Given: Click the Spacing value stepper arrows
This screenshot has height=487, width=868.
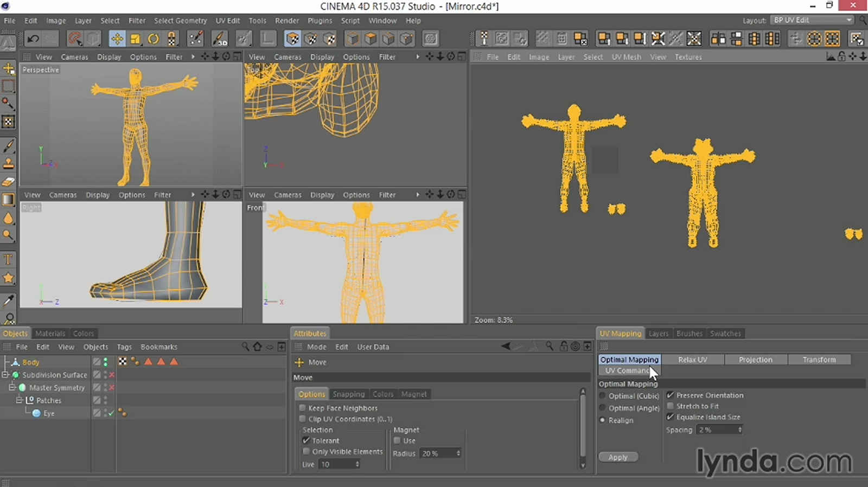Looking at the screenshot, I should click(739, 430).
